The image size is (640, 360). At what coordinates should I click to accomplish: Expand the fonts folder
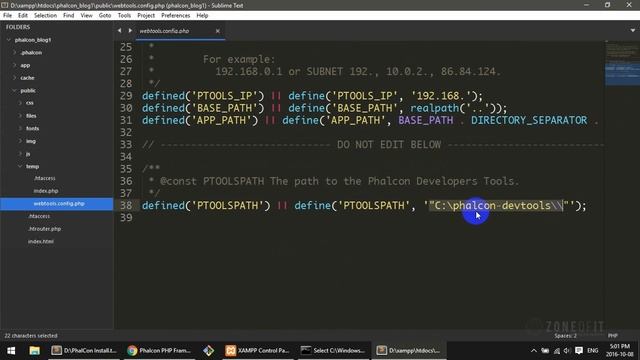[20, 129]
